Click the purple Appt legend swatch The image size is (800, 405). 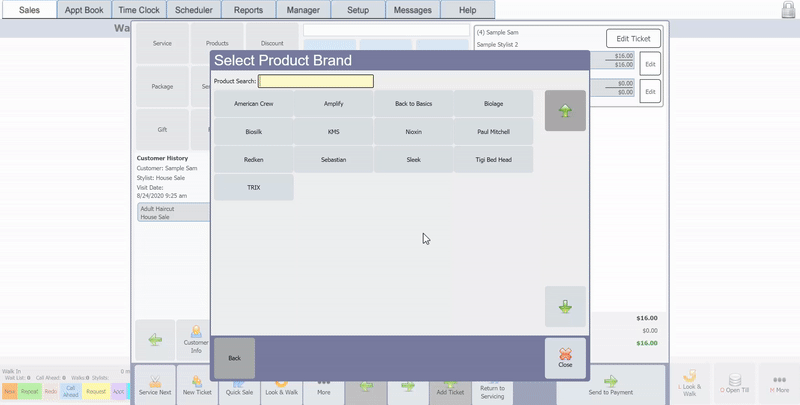click(118, 391)
